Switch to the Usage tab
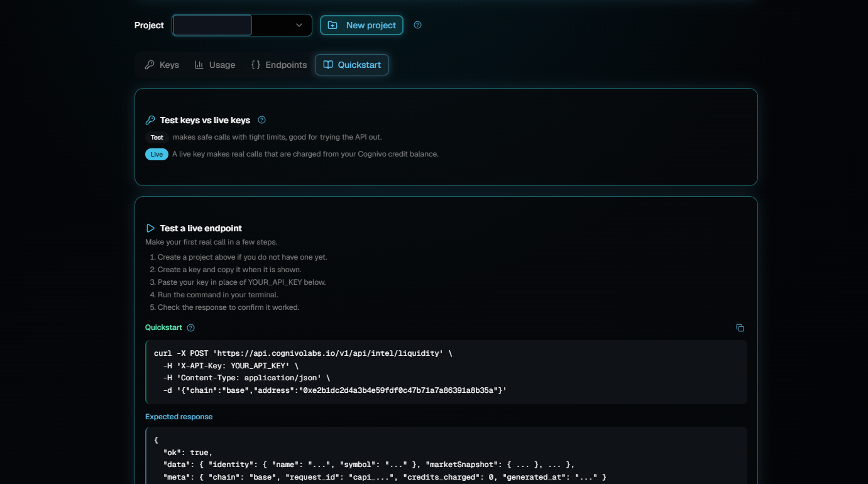 215,65
